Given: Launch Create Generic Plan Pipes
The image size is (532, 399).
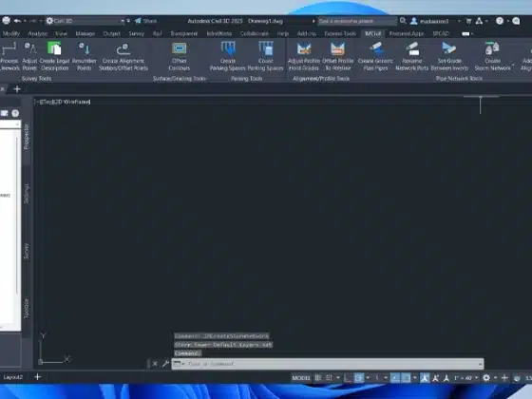Looking at the screenshot, I should [x=375, y=56].
